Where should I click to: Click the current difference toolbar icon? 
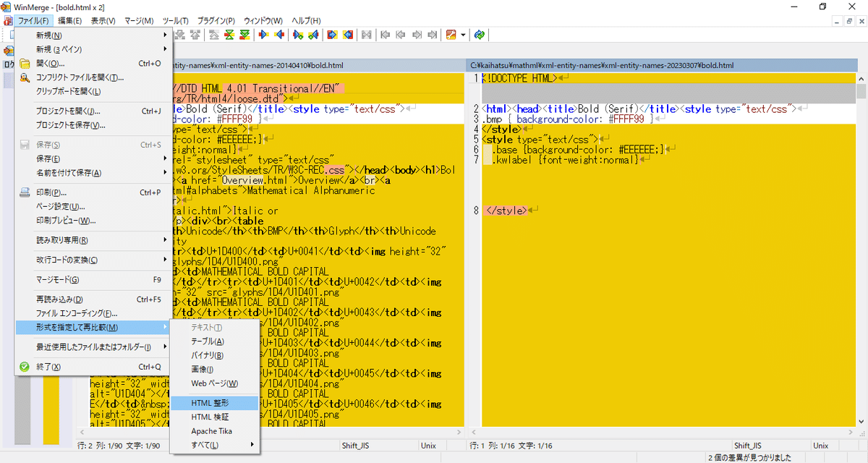[229, 35]
